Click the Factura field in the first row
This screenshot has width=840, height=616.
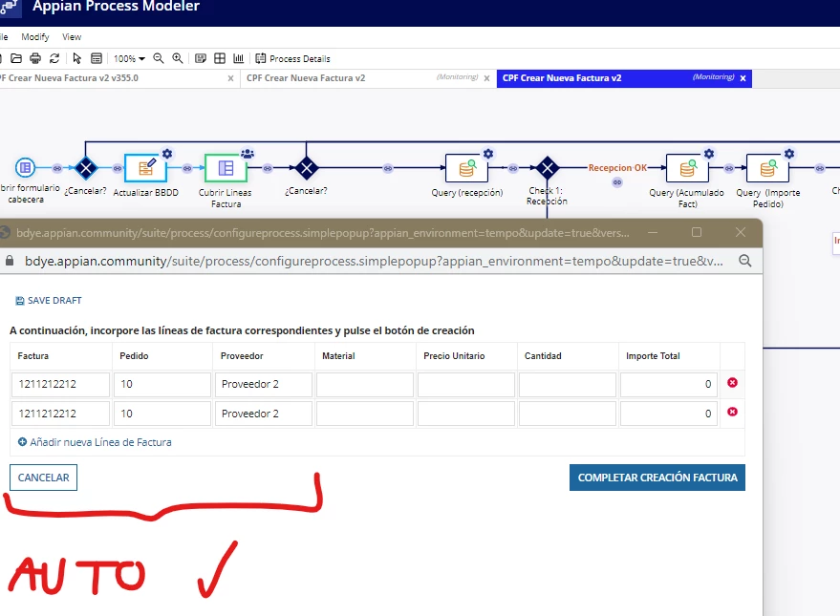point(60,385)
